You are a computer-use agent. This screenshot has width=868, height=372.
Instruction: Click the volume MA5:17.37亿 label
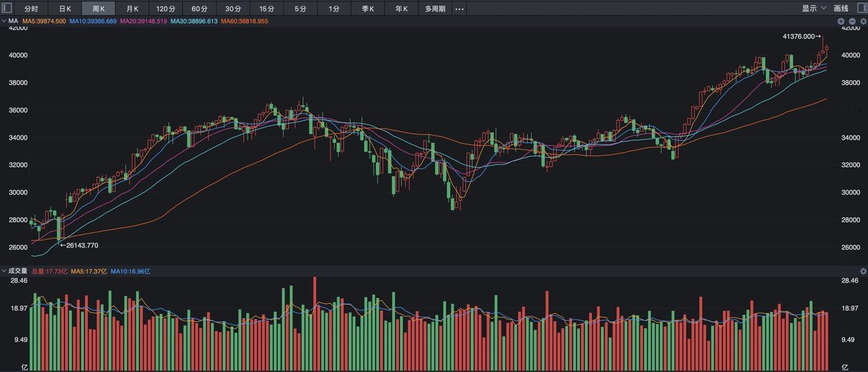pyautogui.click(x=89, y=271)
